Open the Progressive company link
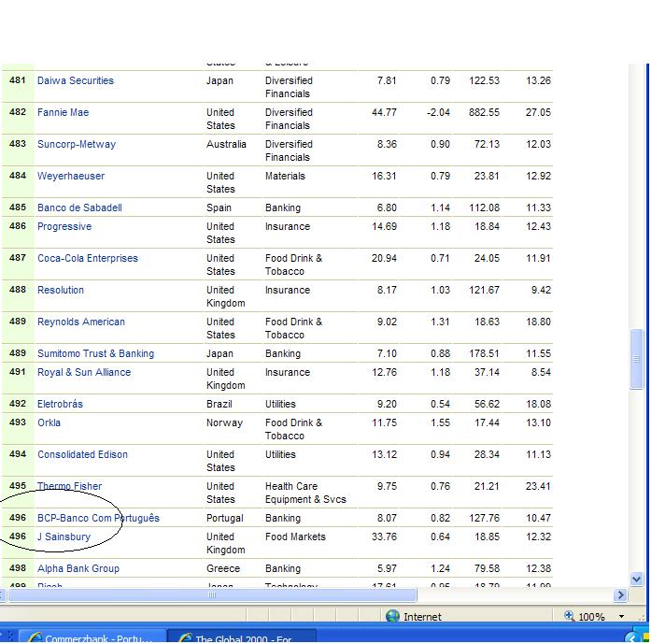 64,226
